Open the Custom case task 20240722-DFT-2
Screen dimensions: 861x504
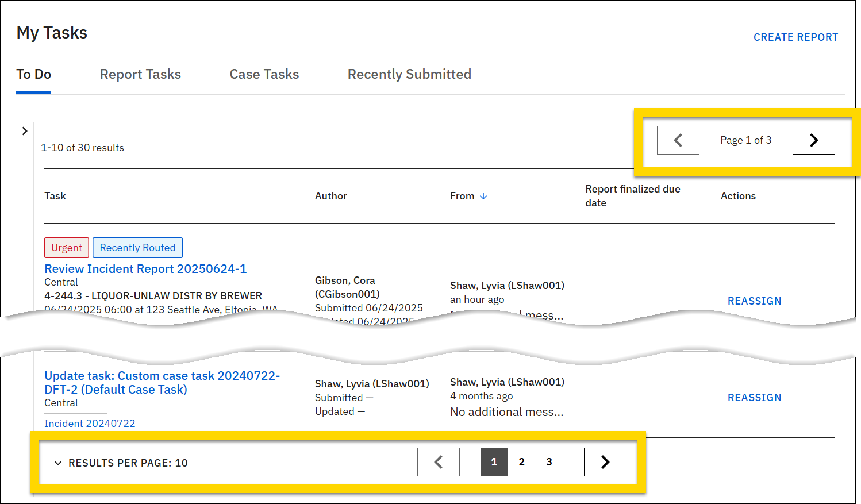coord(162,382)
